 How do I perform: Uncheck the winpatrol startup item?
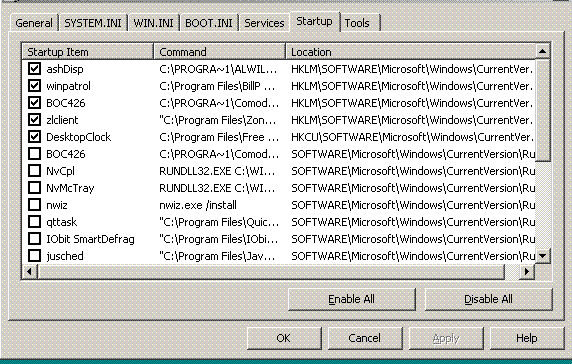(x=35, y=86)
